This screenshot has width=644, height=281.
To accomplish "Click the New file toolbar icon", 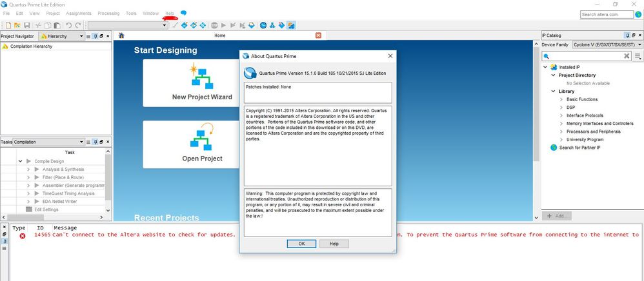I will [x=8, y=25].
